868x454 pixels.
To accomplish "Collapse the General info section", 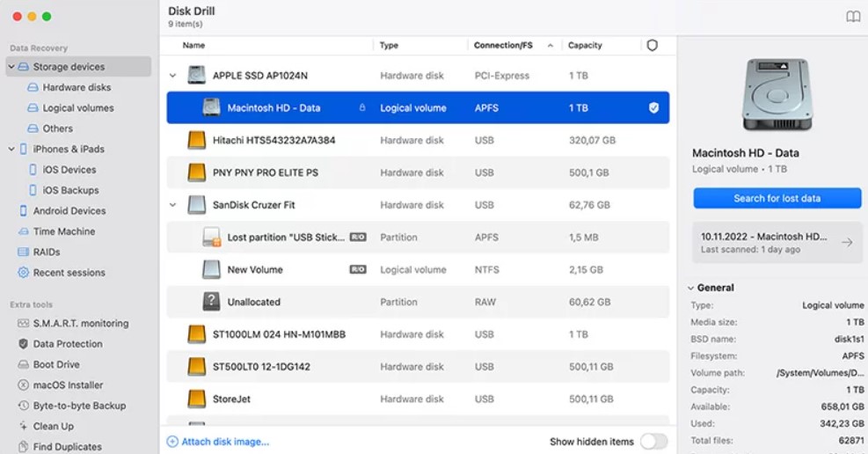I will (x=691, y=288).
